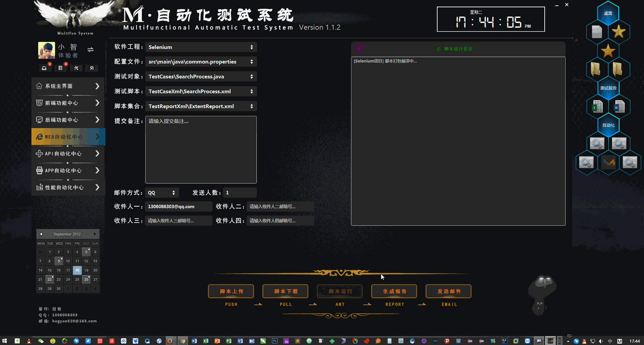Image resolution: width=644 pixels, height=345 pixels.
Task: Open the calendar list icon with red badge
Action: (60, 68)
